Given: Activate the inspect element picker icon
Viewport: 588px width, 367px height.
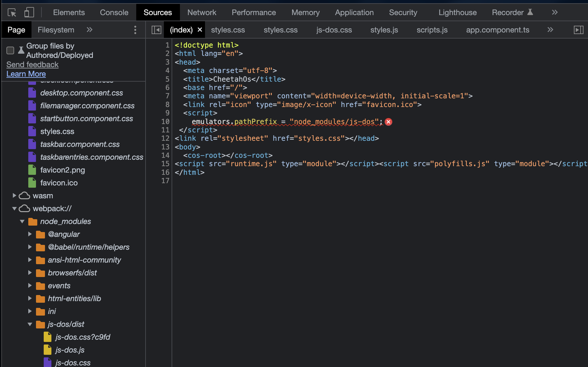Looking at the screenshot, I should point(12,13).
